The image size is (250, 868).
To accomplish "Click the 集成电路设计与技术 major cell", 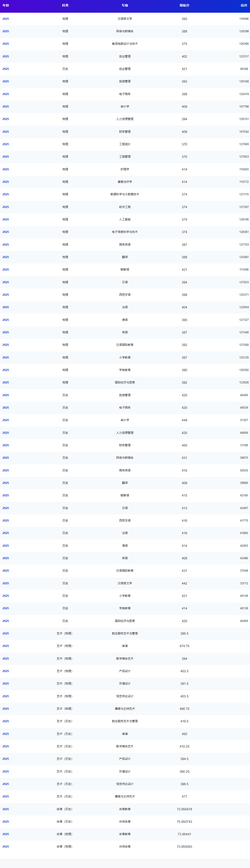I will pos(125,44).
